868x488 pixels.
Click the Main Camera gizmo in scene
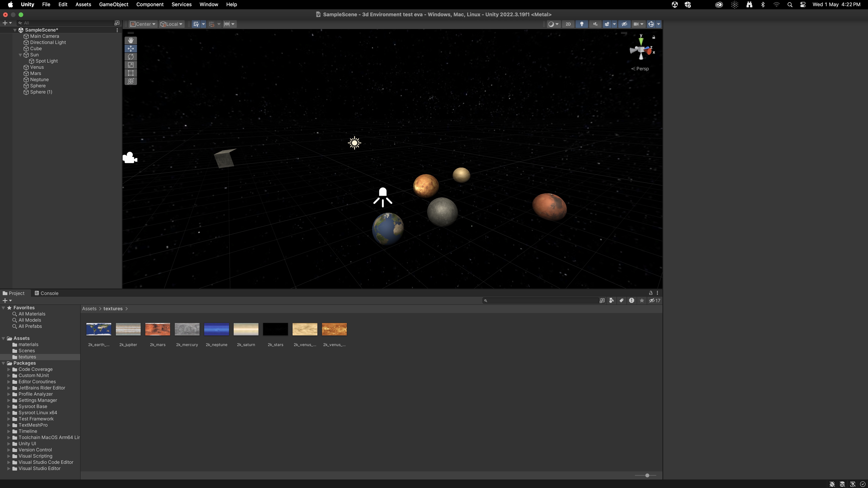coord(130,158)
